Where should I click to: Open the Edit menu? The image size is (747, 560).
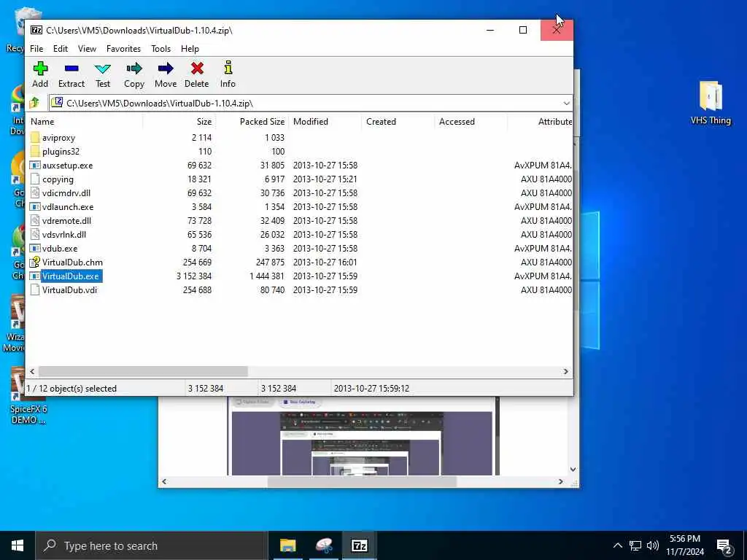tap(61, 49)
